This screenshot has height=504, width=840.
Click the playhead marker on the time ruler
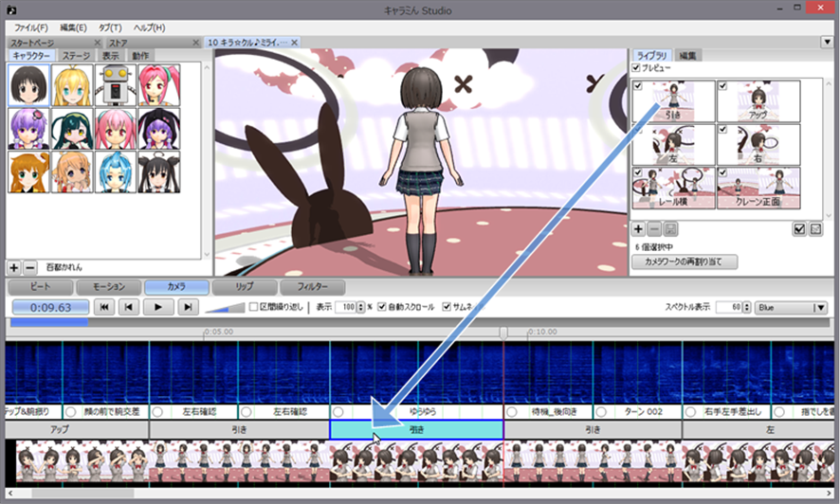point(503,333)
